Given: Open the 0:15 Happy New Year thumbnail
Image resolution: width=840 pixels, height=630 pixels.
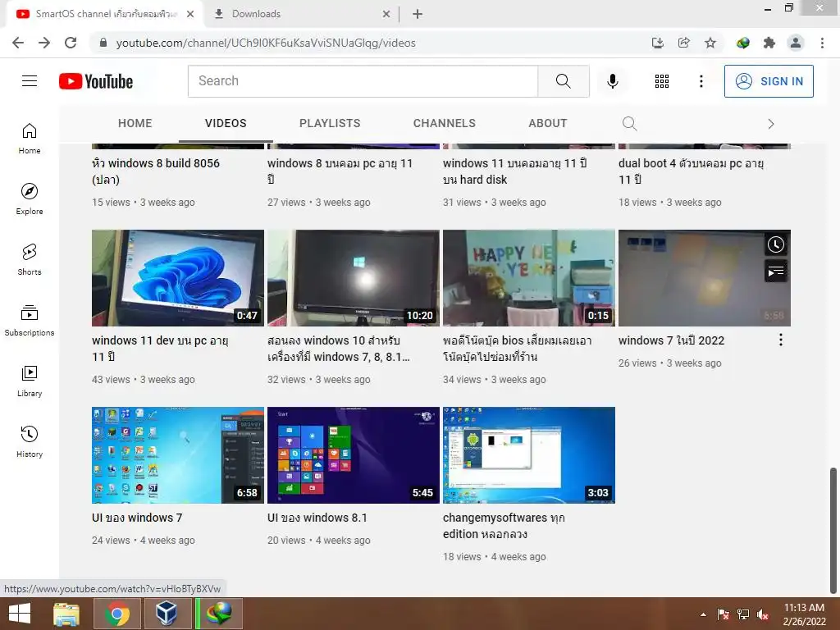Looking at the screenshot, I should click(529, 278).
